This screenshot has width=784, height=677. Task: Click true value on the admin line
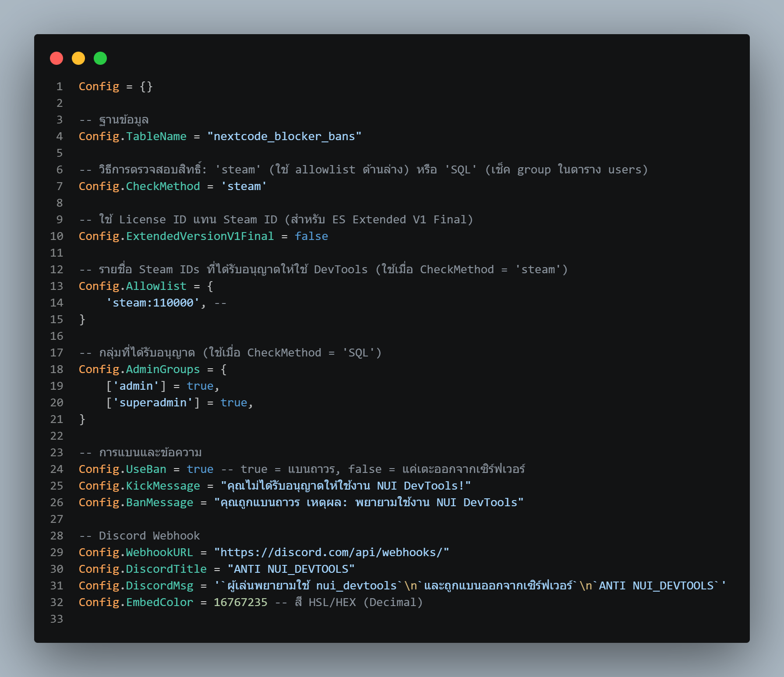point(200,386)
